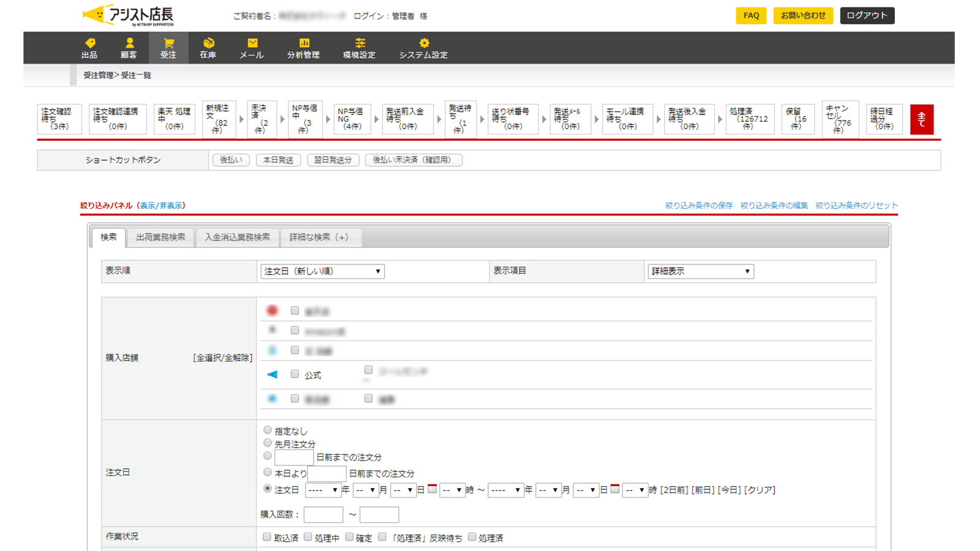Screen dimensions: 980x551
Task: Expand the 表示順 sort order dropdown
Action: tap(322, 271)
